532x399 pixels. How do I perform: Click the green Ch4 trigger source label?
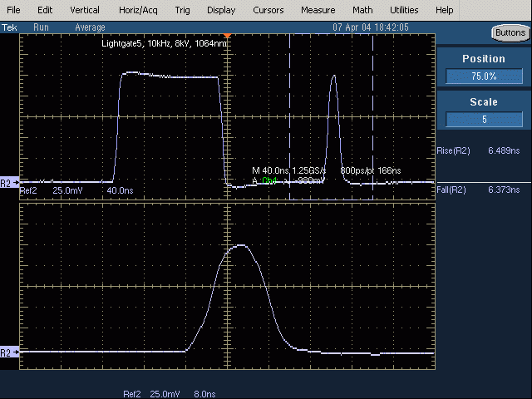(269, 180)
